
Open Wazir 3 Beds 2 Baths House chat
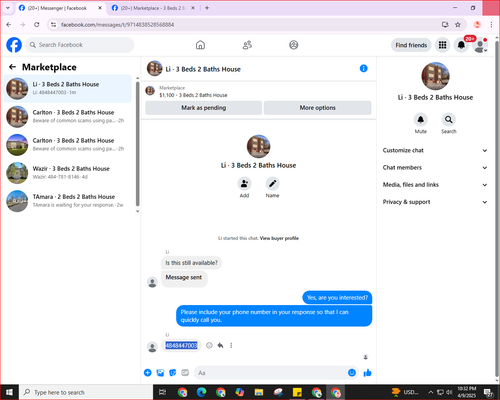coord(68,173)
